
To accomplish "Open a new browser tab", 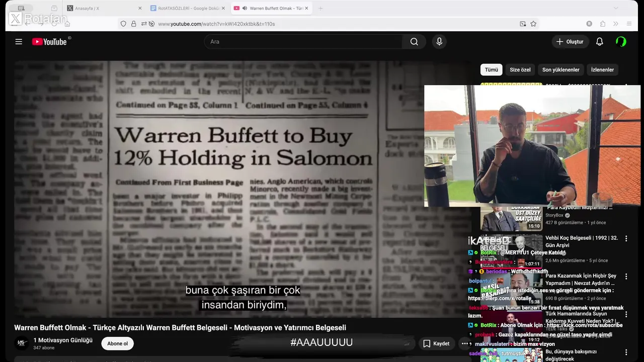I will (320, 8).
